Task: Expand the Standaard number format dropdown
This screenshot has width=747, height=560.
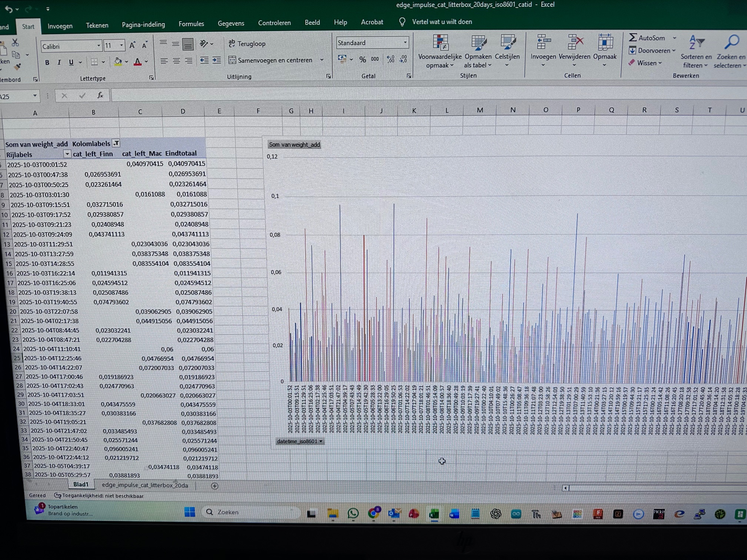Action: (x=405, y=43)
